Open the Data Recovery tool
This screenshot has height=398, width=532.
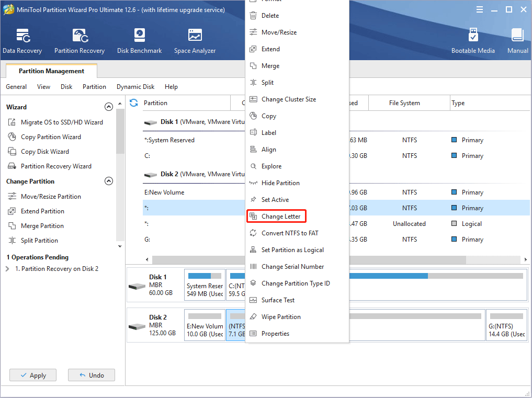click(22, 41)
